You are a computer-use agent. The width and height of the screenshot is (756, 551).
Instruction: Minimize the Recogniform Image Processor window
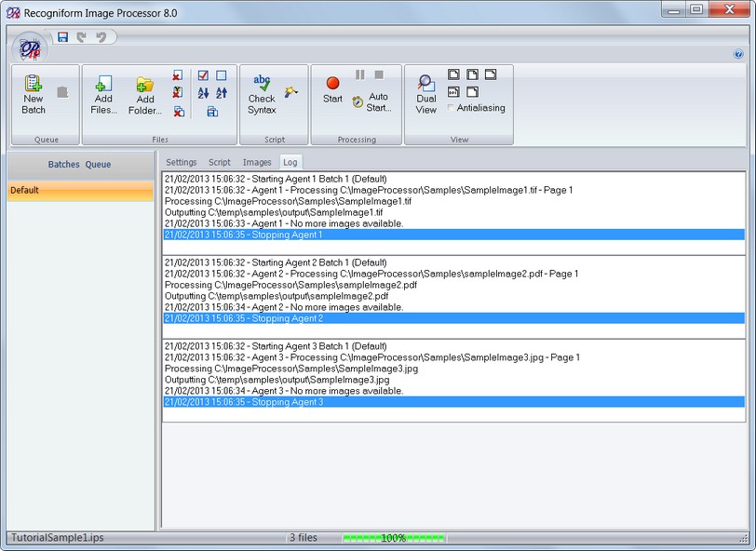click(x=673, y=9)
